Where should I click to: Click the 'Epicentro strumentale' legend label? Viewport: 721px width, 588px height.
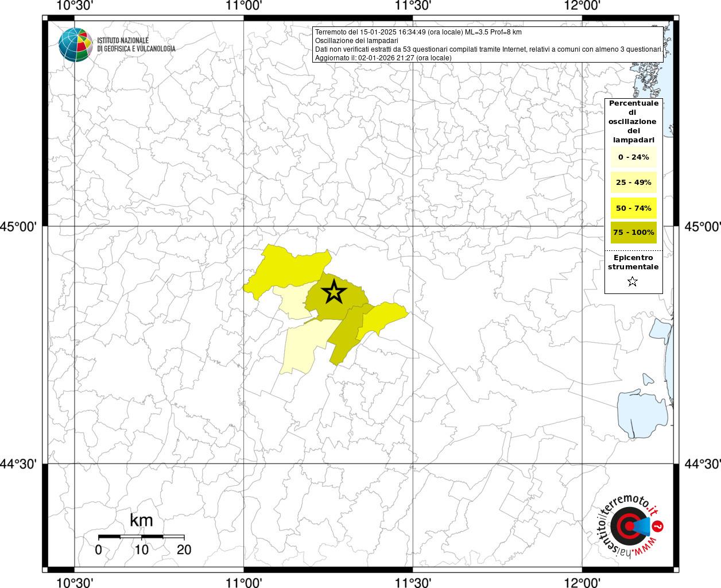[633, 262]
